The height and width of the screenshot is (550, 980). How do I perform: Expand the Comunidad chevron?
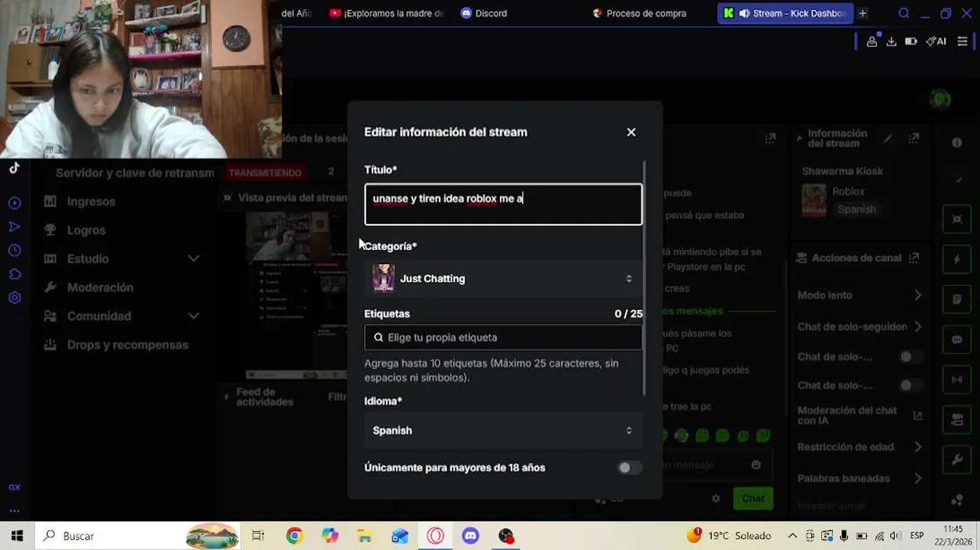click(x=194, y=316)
